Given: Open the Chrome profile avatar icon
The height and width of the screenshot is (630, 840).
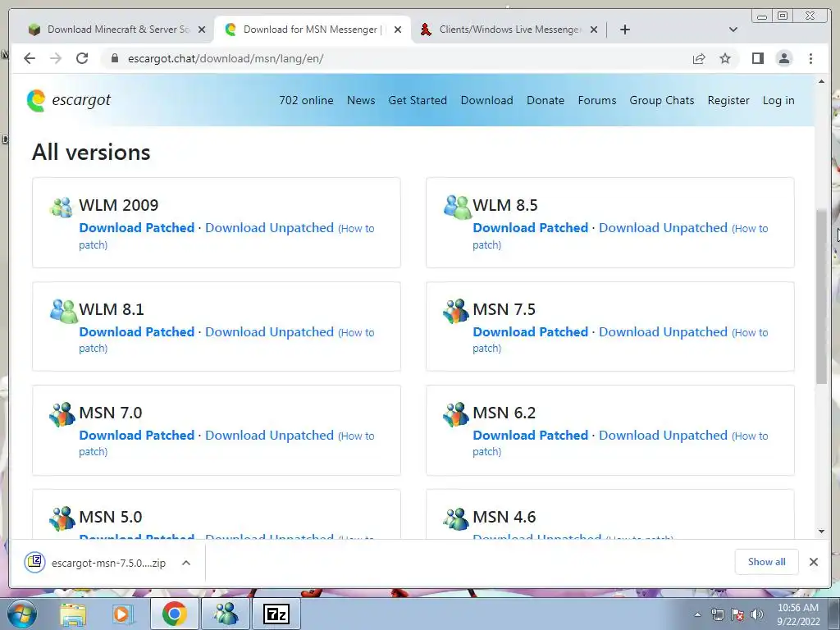Looking at the screenshot, I should [x=784, y=58].
